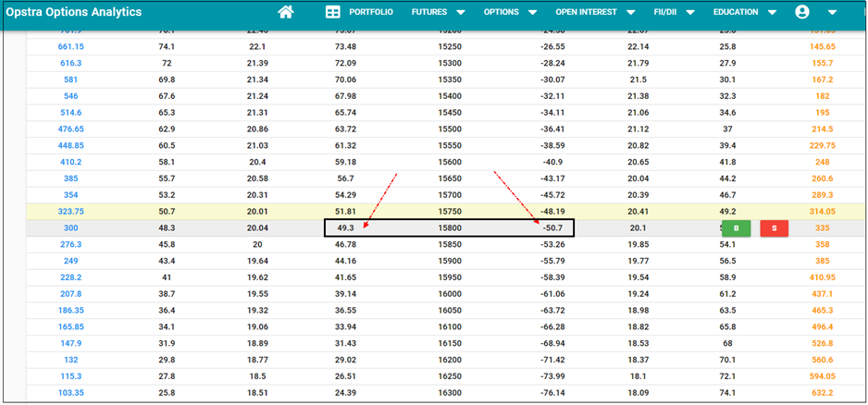Viewport: 868px width, 405px height.
Task: Click the Opstra Options Analytics logo
Action: [74, 13]
